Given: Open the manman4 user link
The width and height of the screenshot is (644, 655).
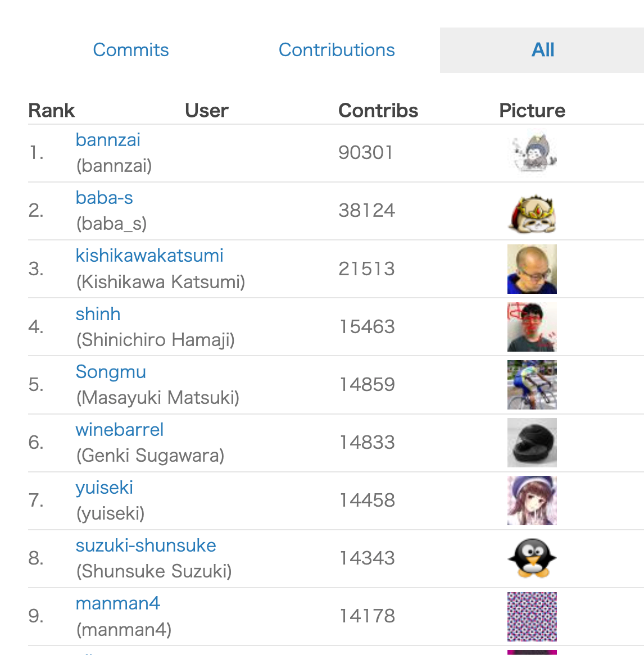Looking at the screenshot, I should (x=118, y=603).
